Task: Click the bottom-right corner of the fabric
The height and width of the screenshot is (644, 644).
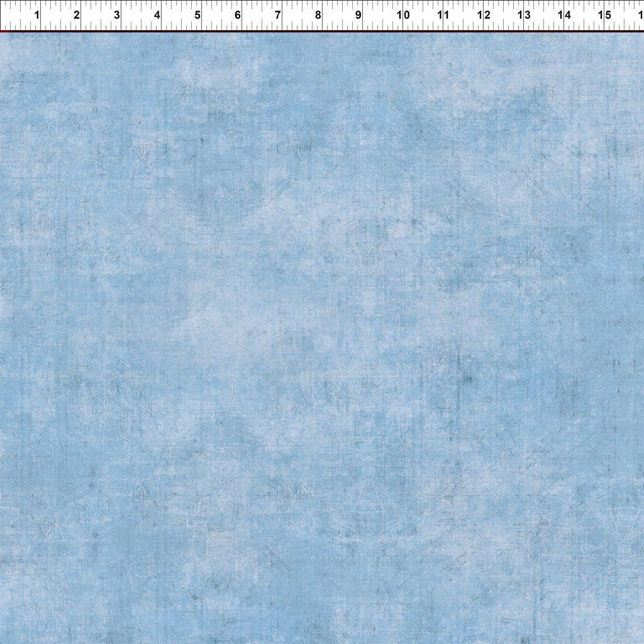Action: coord(642,642)
